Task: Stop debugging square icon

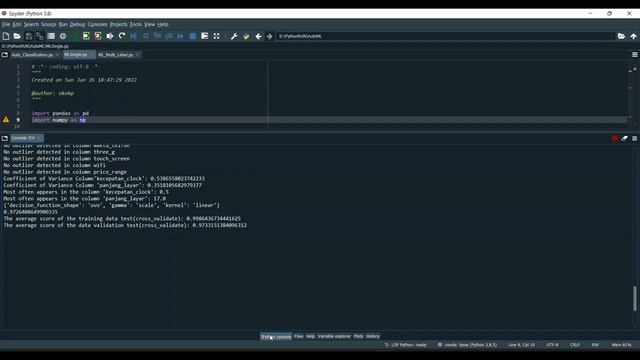Action: point(193,36)
